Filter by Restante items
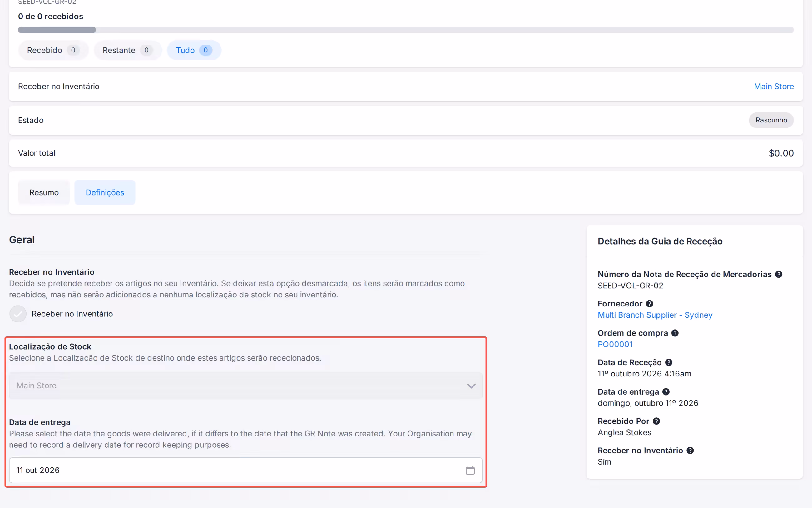The height and width of the screenshot is (508, 812). 128,50
